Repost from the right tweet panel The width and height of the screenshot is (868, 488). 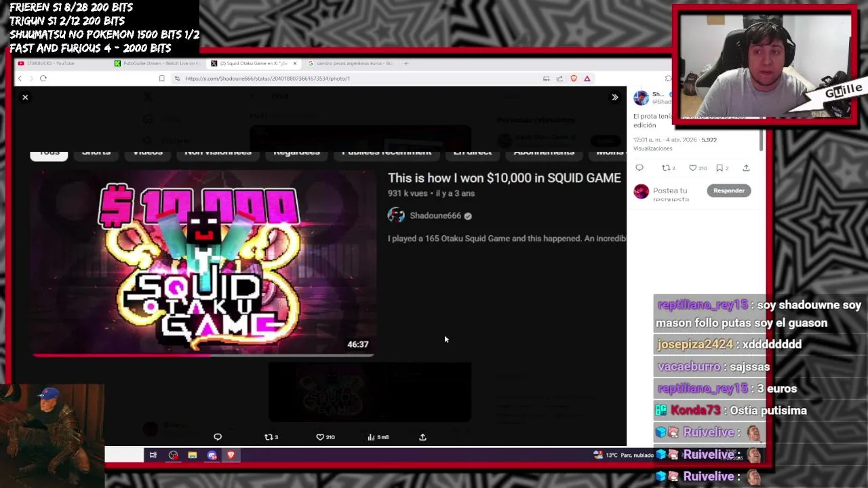pos(669,168)
